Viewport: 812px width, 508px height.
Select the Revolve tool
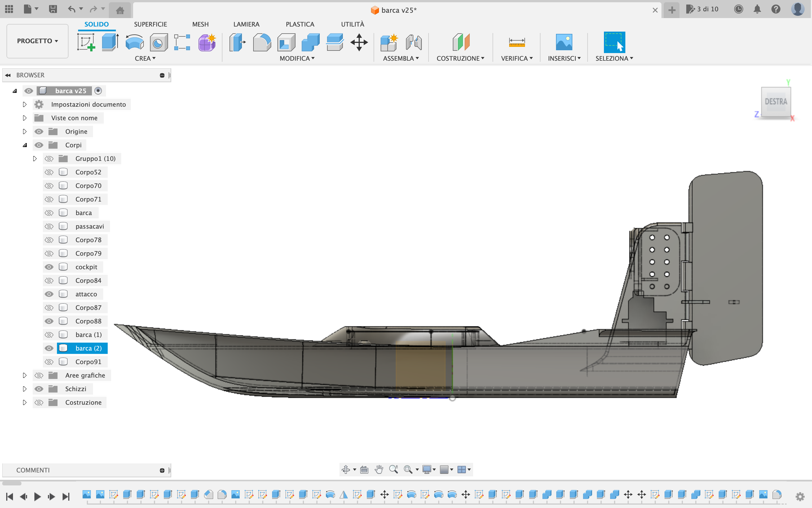tap(134, 42)
